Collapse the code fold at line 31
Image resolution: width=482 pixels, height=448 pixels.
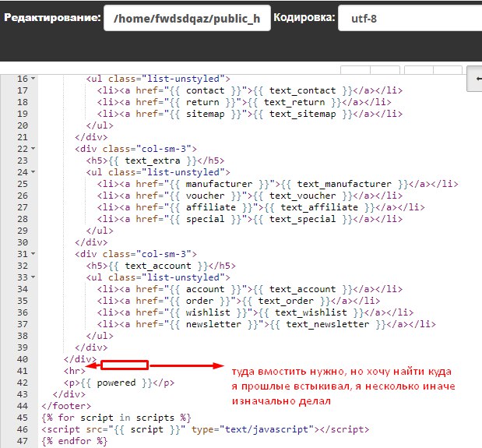[33, 254]
